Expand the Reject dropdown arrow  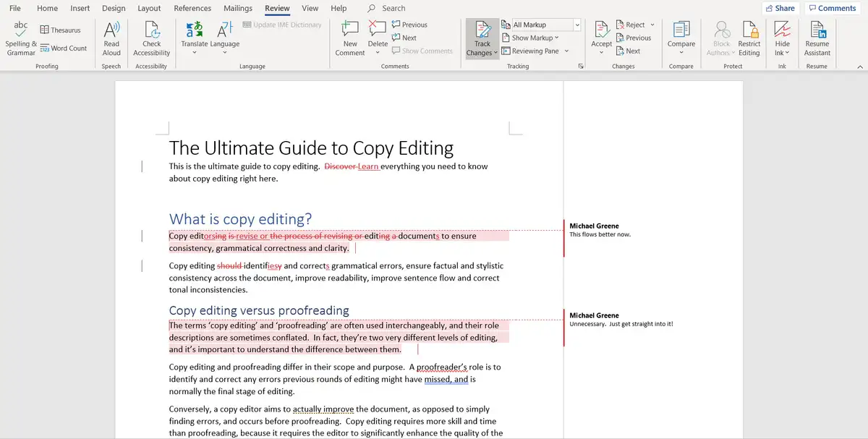point(652,25)
